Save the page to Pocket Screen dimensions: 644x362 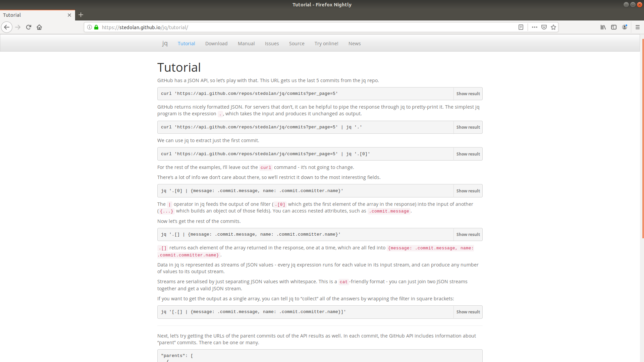[x=544, y=27]
